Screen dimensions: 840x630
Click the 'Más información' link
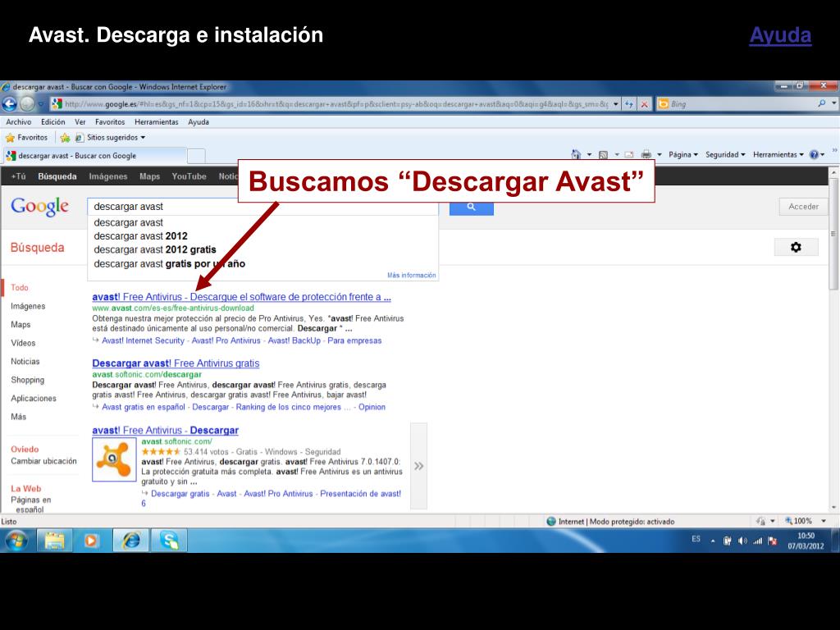pyautogui.click(x=412, y=276)
